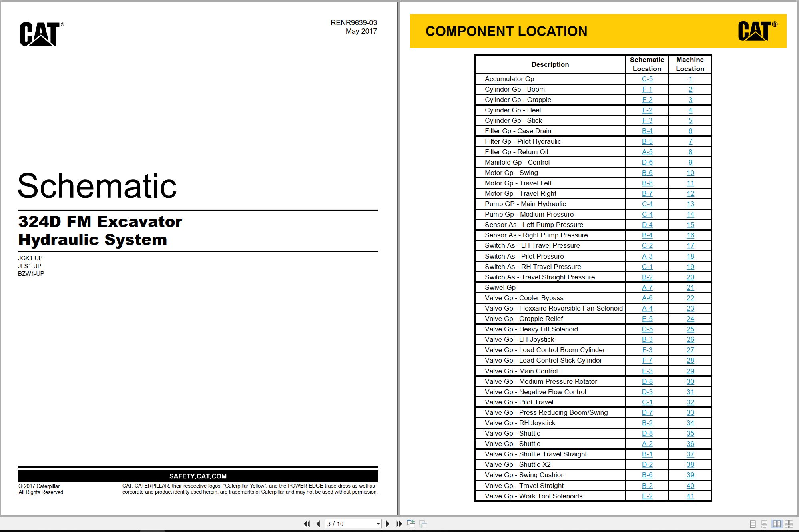The width and height of the screenshot is (799, 532).
Task: Follow A-7 link for Swivel Gp
Action: 647,287
